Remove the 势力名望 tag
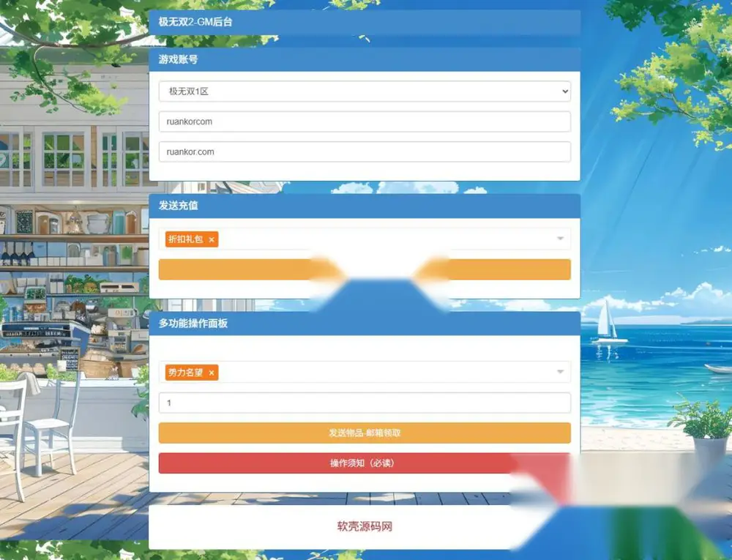 (x=212, y=373)
